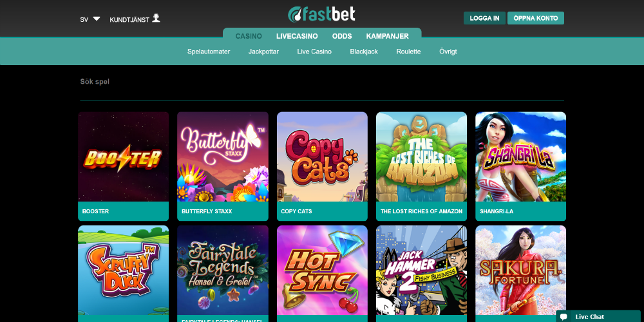Launch the Butterfly Staxx game tile

[x=223, y=157]
